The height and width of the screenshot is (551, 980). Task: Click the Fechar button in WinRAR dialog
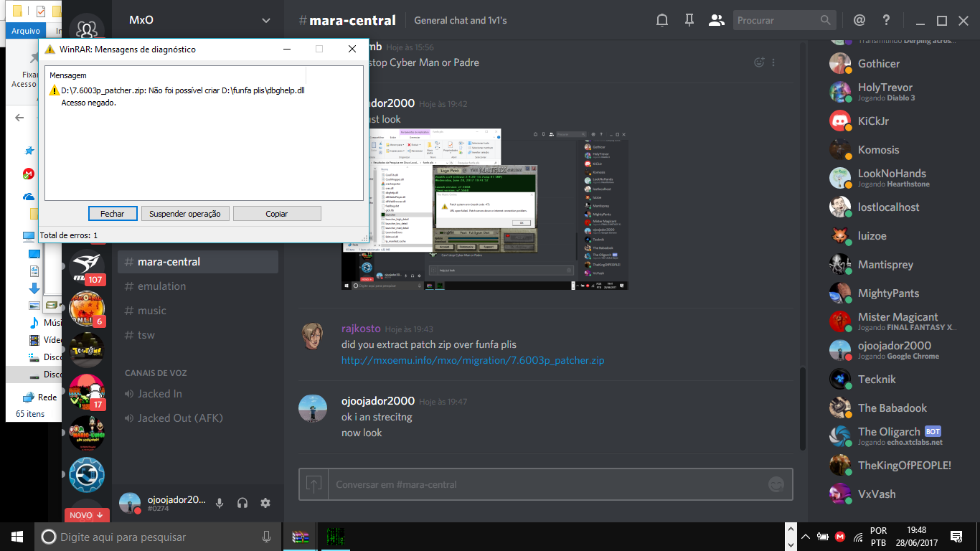pyautogui.click(x=113, y=214)
